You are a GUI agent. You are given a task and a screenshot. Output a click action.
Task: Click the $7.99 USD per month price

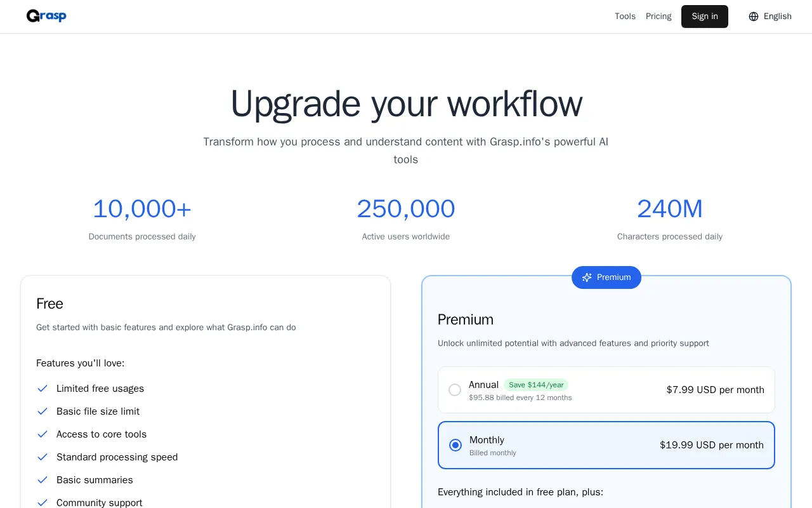click(x=716, y=390)
